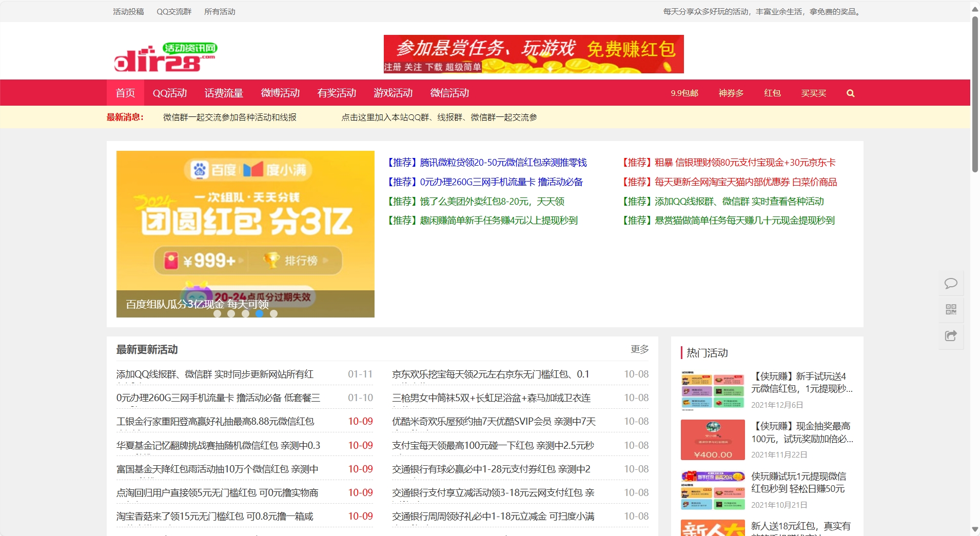Screen dimensions: 980x536
Task: Open the red envelope banner advertisement
Action: pos(534,54)
